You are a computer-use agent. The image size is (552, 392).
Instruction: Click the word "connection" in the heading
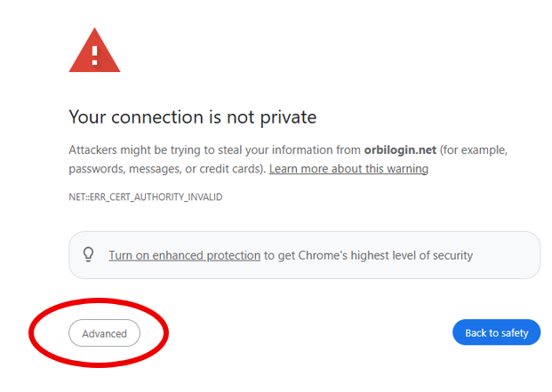coord(157,117)
